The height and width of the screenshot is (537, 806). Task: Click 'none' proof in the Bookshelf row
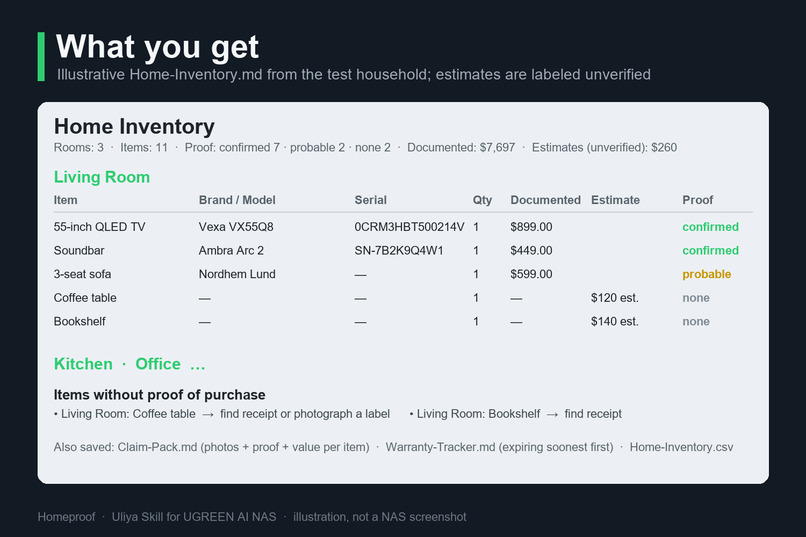pos(696,321)
